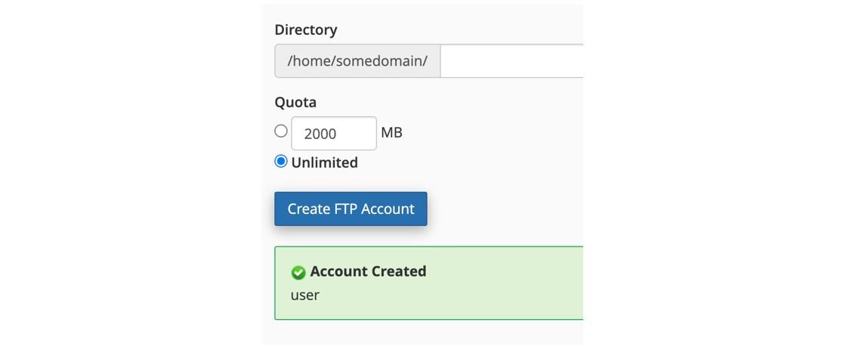Image resolution: width=868 pixels, height=347 pixels.
Task: Set the quota to unlimited
Action: click(281, 161)
